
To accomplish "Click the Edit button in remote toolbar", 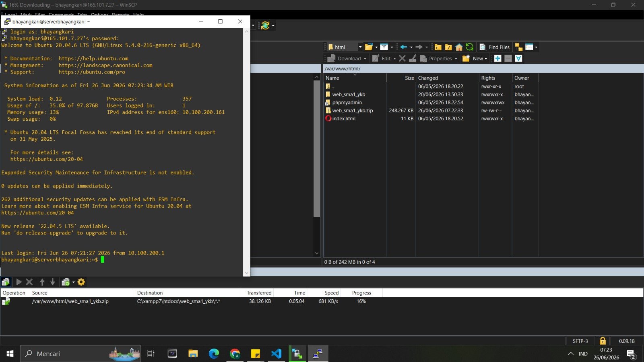I will pyautogui.click(x=382, y=58).
